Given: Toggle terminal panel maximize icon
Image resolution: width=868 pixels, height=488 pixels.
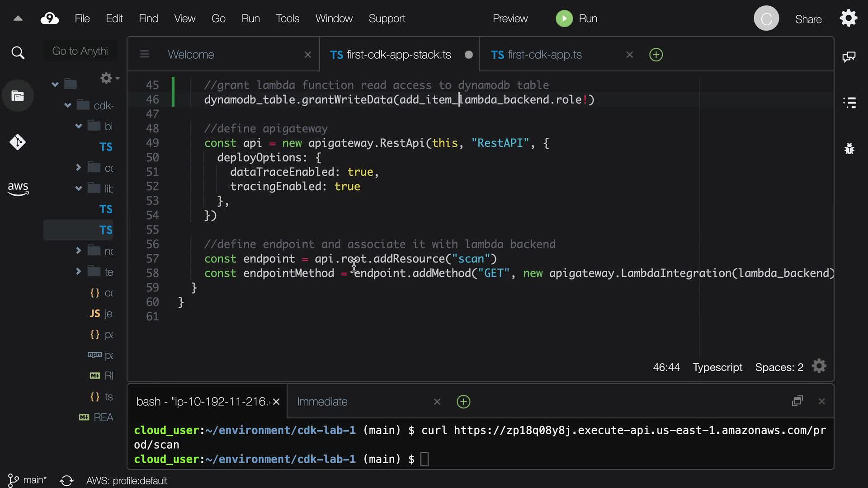Looking at the screenshot, I should [797, 401].
